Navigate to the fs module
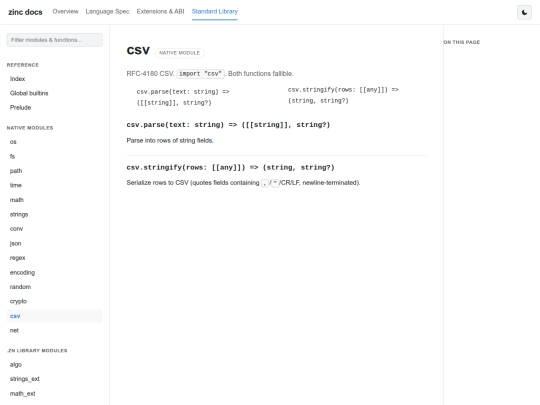 coord(55,156)
